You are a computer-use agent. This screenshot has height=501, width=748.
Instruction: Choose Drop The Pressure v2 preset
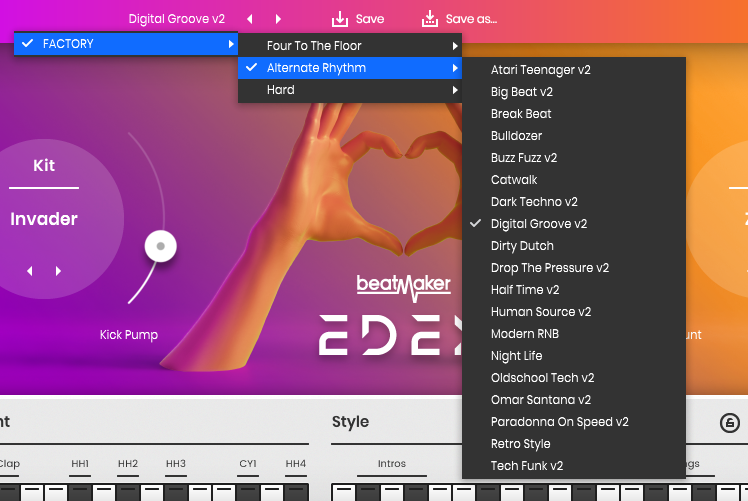pos(574,268)
